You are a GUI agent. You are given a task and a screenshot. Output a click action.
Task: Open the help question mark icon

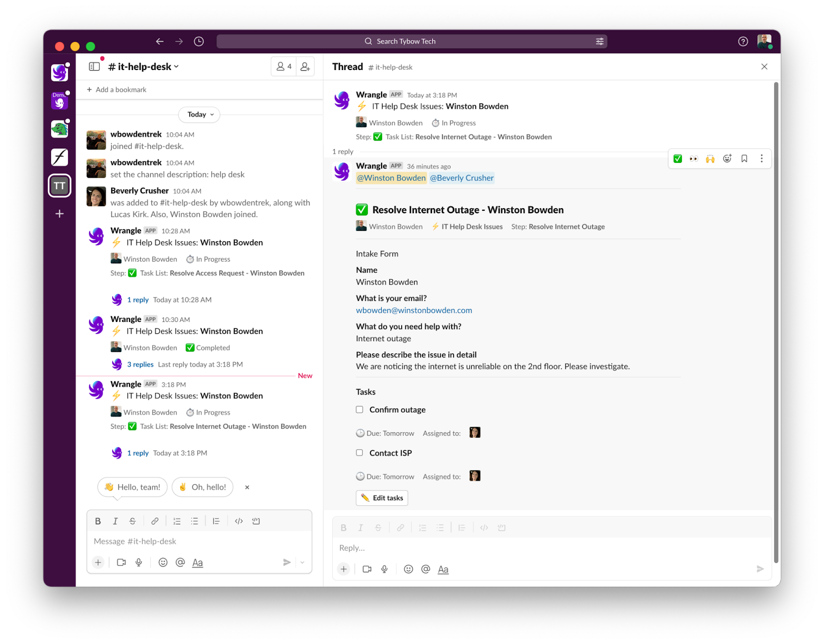tap(743, 41)
